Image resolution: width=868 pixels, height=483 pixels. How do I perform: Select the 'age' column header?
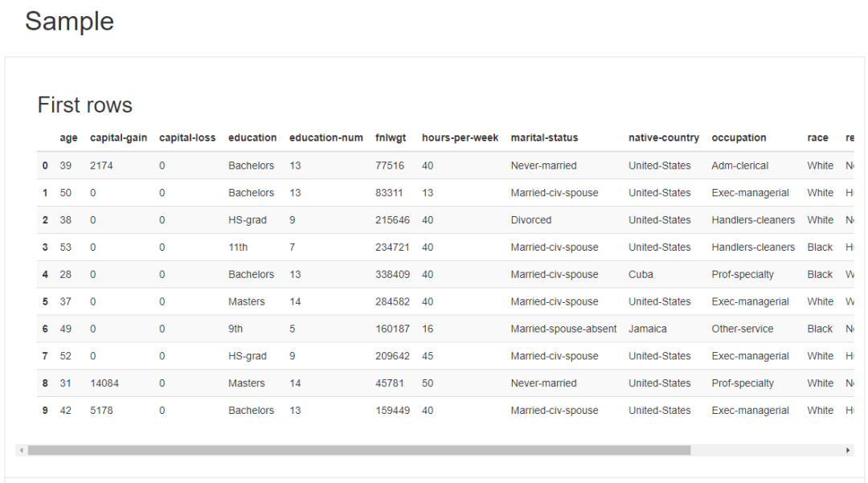pos(68,138)
